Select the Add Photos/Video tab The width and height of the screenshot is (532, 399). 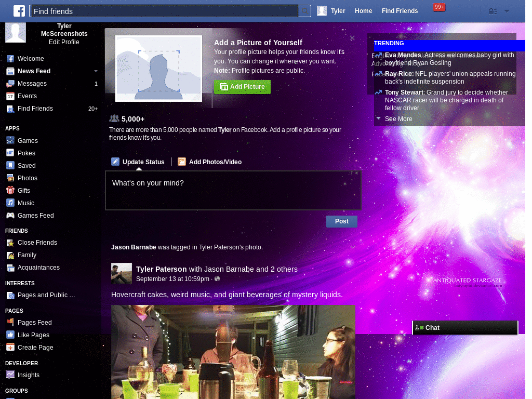pos(210,162)
